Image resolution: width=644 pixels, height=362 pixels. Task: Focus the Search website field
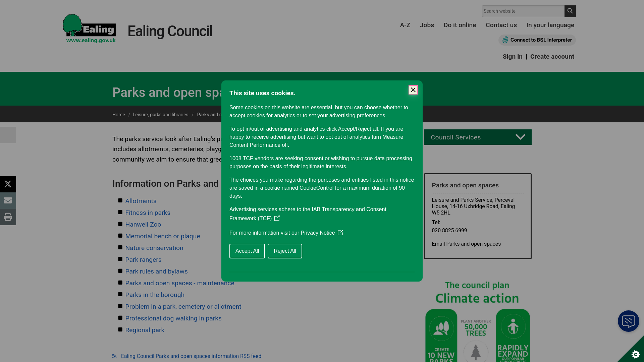pyautogui.click(x=523, y=11)
